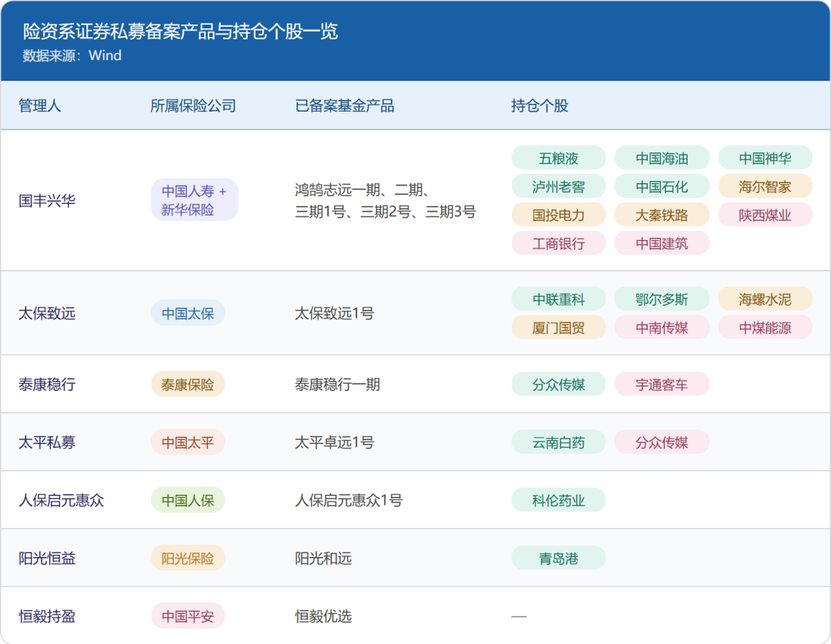Pick the 厦门国贸 stock tag
This screenshot has height=644, width=831.
[559, 328]
